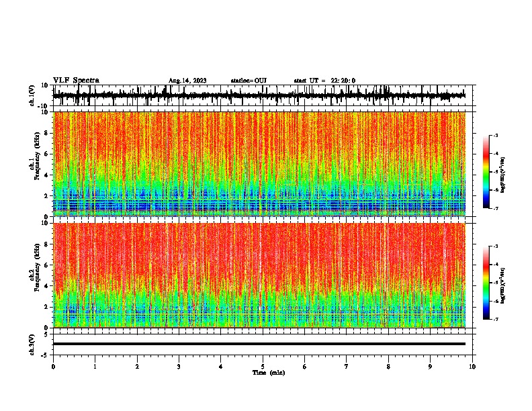Click the "-3" label atop ch.1 color scale
532x411 pixels.
496,135
